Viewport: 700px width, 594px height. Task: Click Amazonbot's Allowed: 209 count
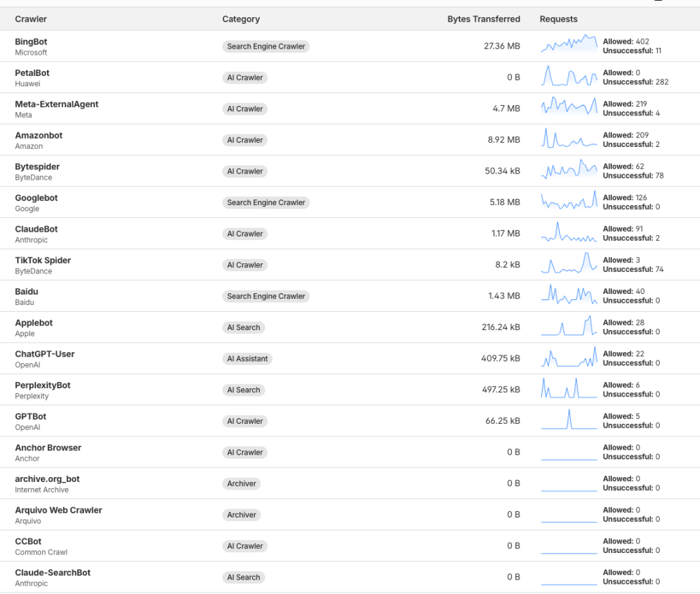point(625,135)
